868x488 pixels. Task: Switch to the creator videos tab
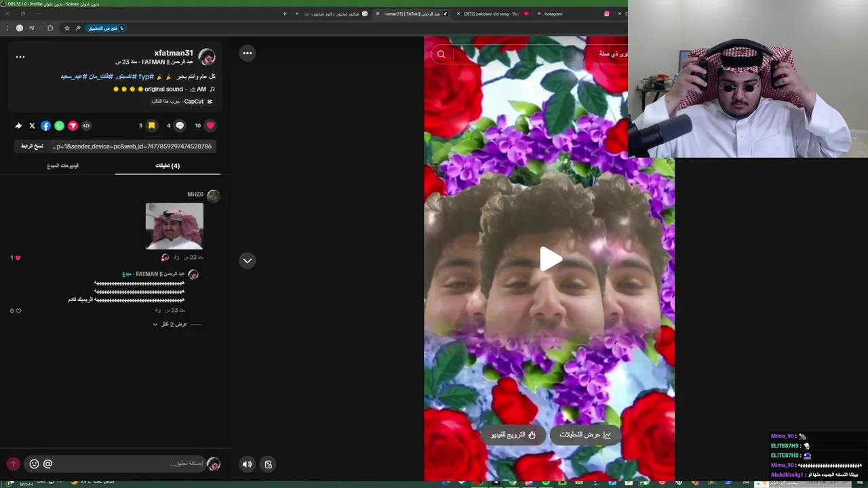coord(62,165)
